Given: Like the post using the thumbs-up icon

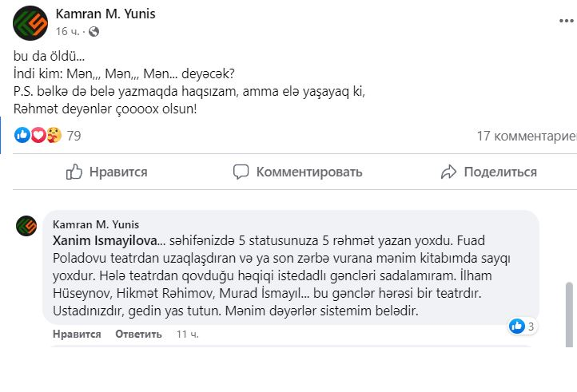Looking at the screenshot, I should (74, 172).
